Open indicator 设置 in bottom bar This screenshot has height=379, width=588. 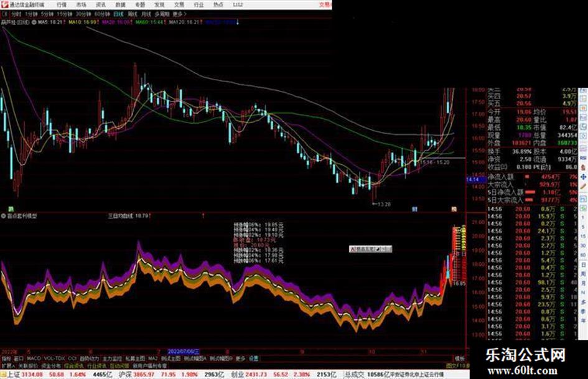(253, 358)
